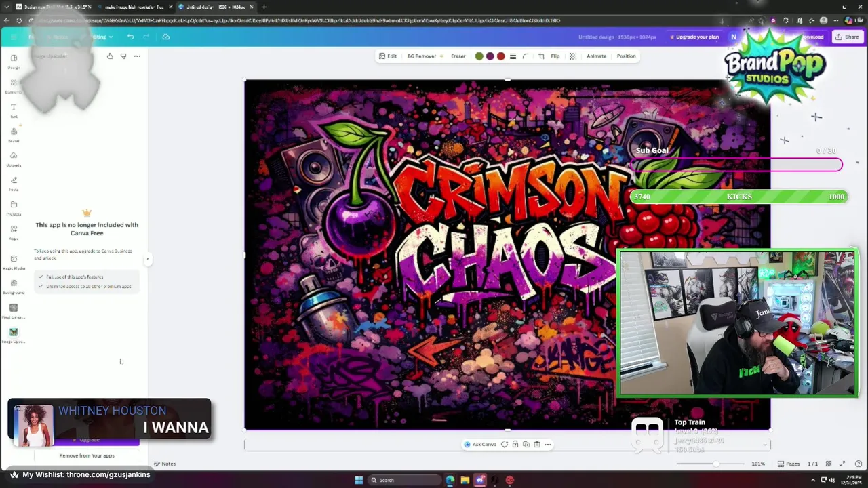Expand the Editing mode dropdown
The height and width of the screenshot is (488, 868).
[x=102, y=37]
